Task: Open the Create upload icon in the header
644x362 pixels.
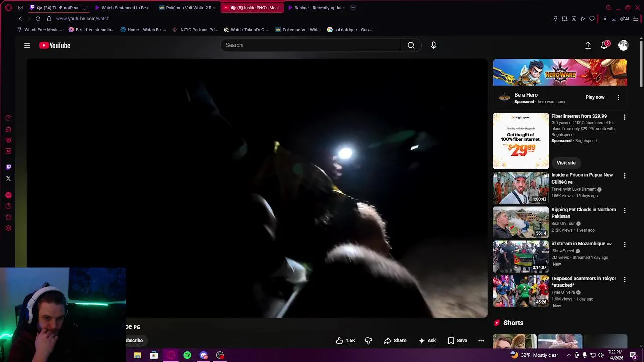Action: [x=588, y=45]
